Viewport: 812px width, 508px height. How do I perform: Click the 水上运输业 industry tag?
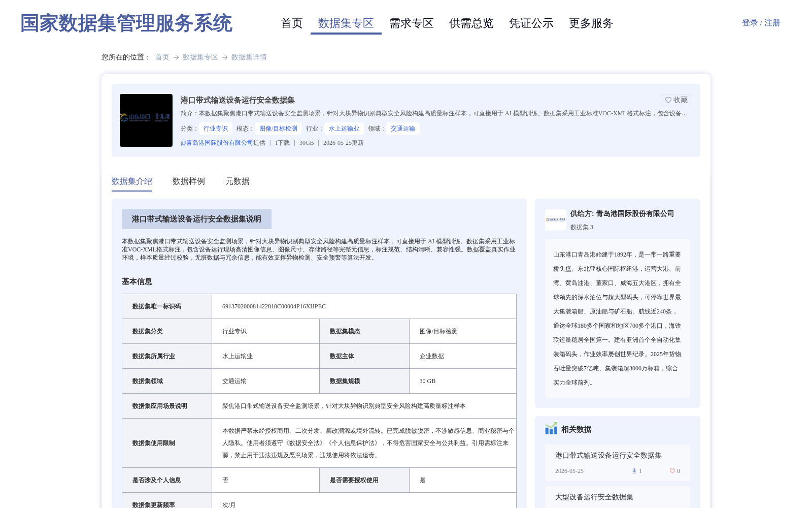[344, 129]
